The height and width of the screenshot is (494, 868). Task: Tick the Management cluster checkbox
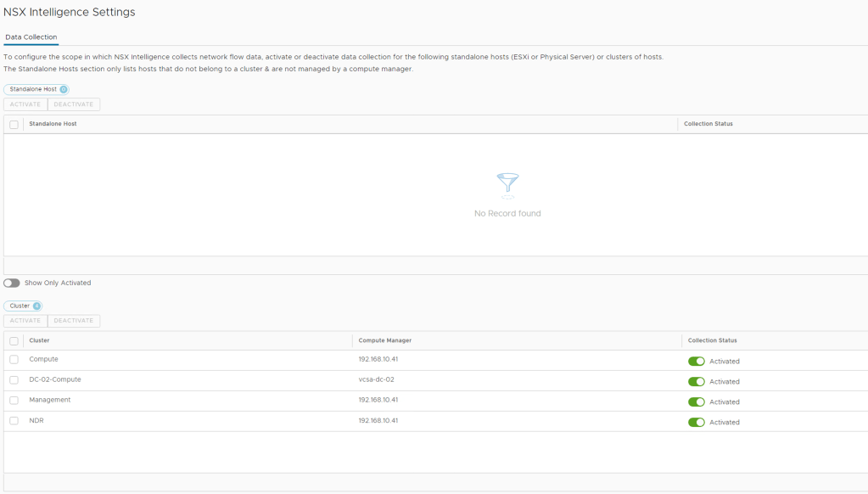[x=14, y=401]
